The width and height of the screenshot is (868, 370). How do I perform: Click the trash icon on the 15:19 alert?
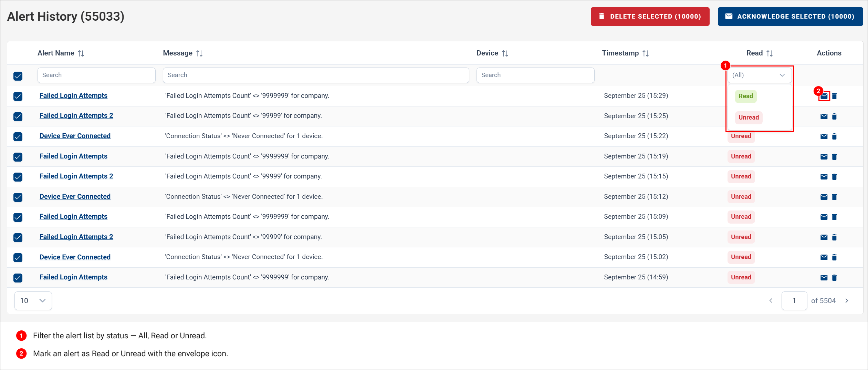click(834, 157)
